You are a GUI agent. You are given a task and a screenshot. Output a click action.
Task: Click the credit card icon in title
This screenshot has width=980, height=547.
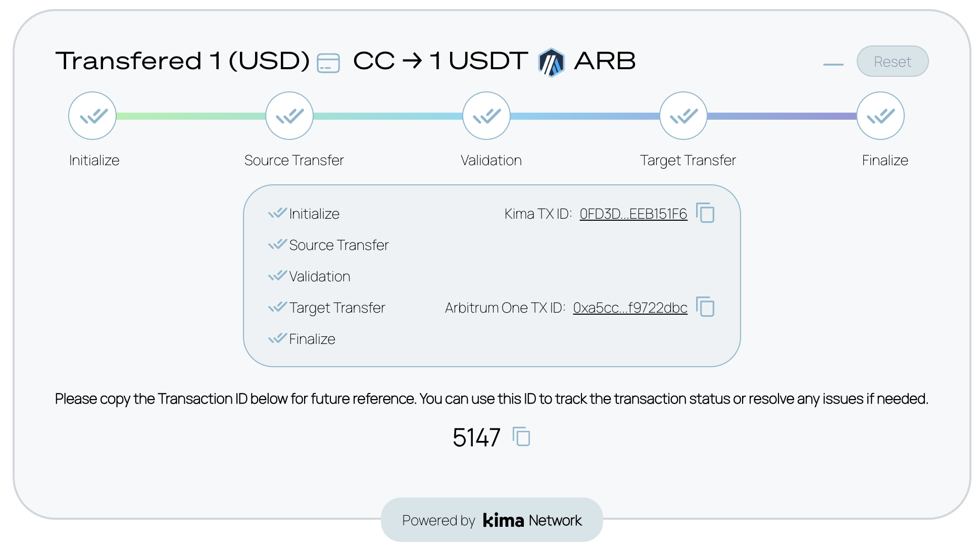click(x=328, y=63)
